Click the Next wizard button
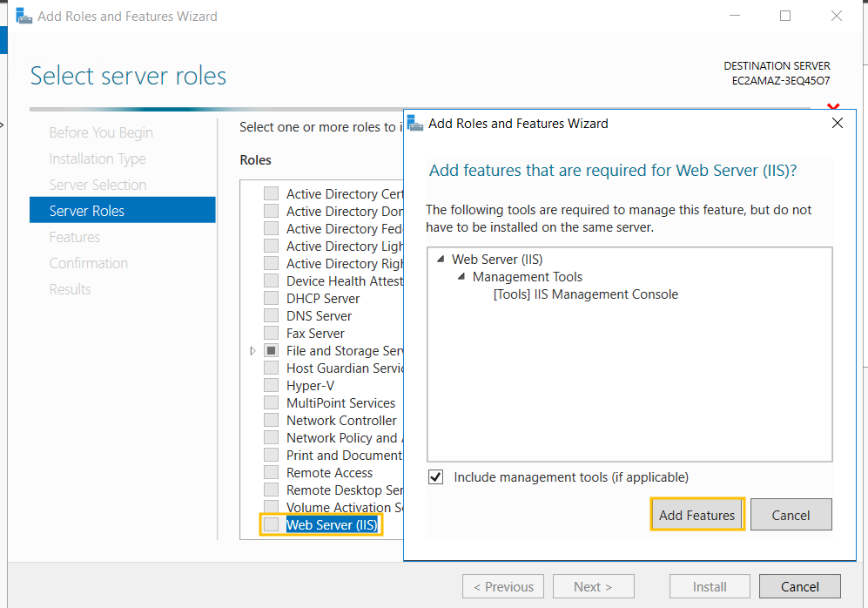This screenshot has width=868, height=608. [x=593, y=586]
